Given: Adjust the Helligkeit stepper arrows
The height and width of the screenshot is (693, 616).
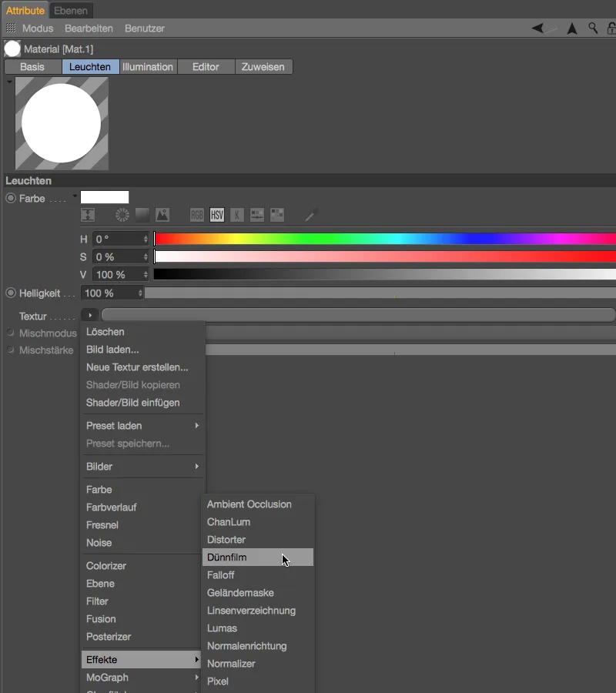Looking at the screenshot, I should point(140,293).
